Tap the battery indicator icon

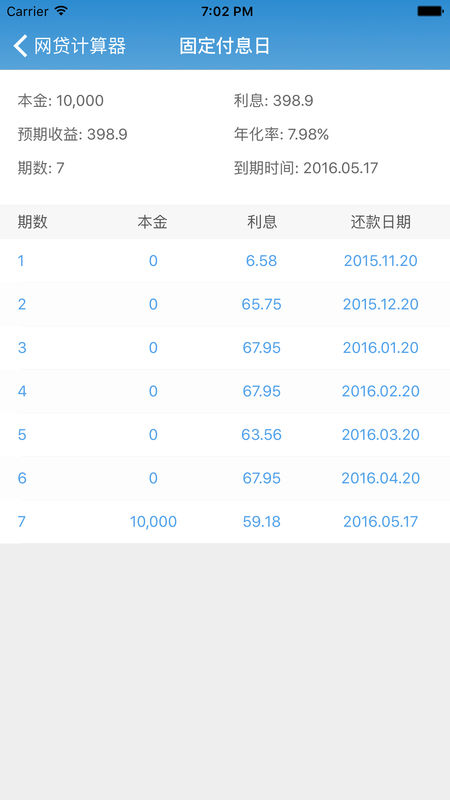(430, 11)
